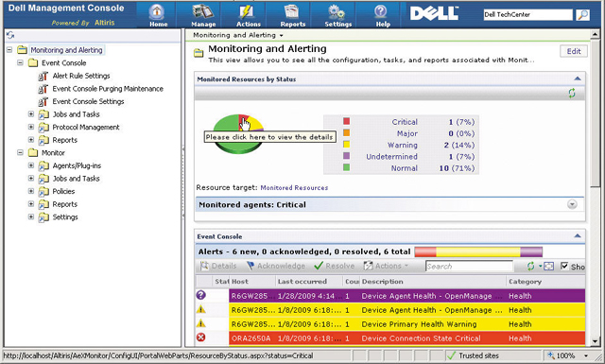Expand the Monitored agents: Critical section
The width and height of the screenshot is (605, 364).
pos(572,204)
